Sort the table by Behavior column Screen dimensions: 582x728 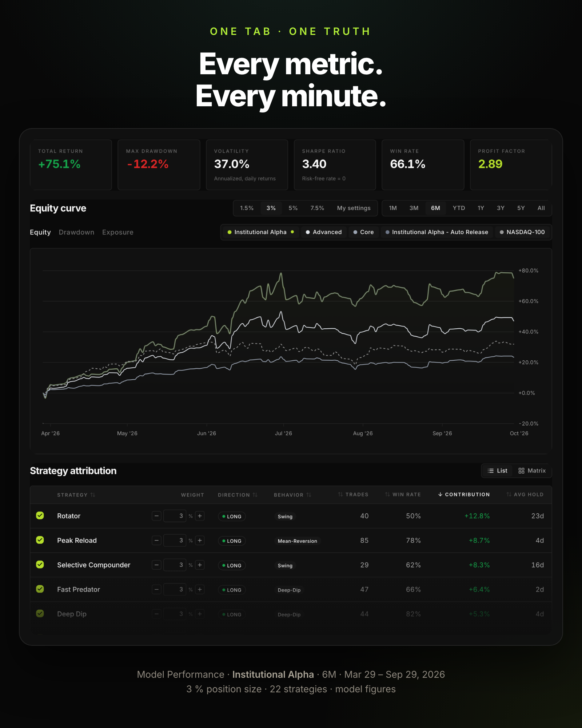click(x=292, y=495)
